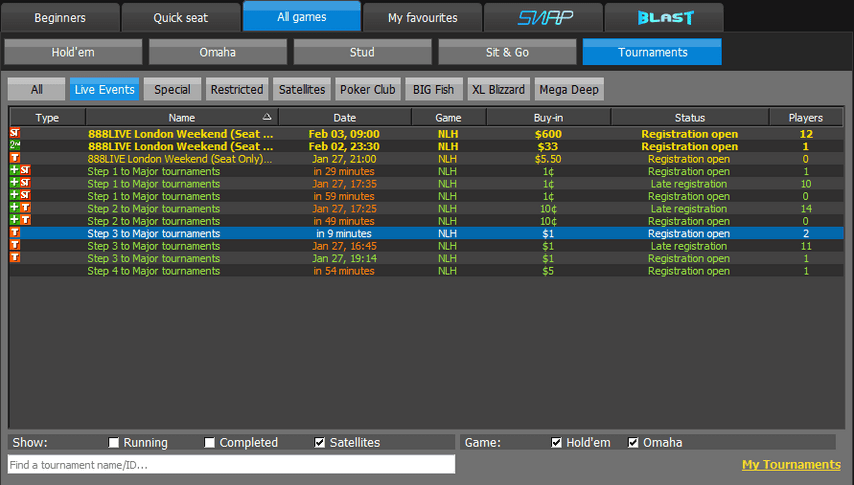Select the XL Blizzard filter
The image size is (854, 485).
point(498,89)
